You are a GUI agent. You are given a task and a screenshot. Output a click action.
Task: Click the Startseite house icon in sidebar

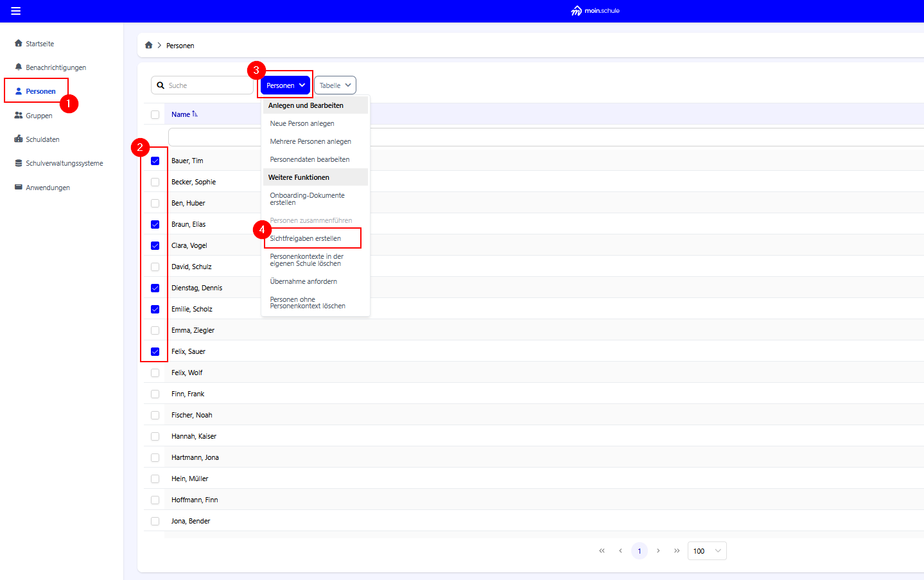click(19, 44)
